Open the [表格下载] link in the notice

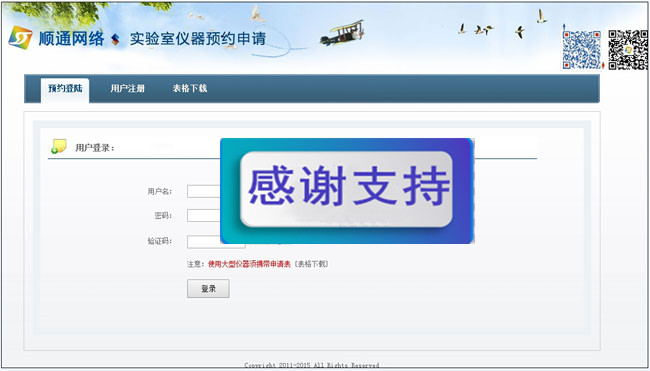[x=311, y=264]
